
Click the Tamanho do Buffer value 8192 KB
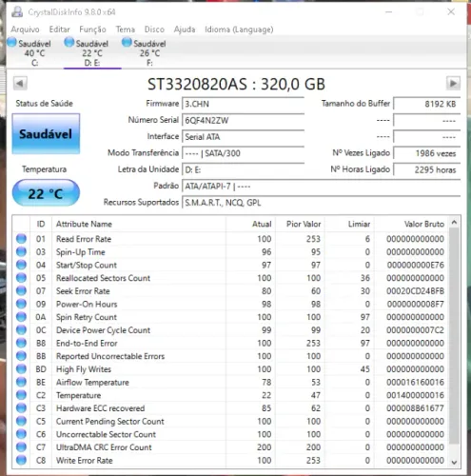(427, 104)
